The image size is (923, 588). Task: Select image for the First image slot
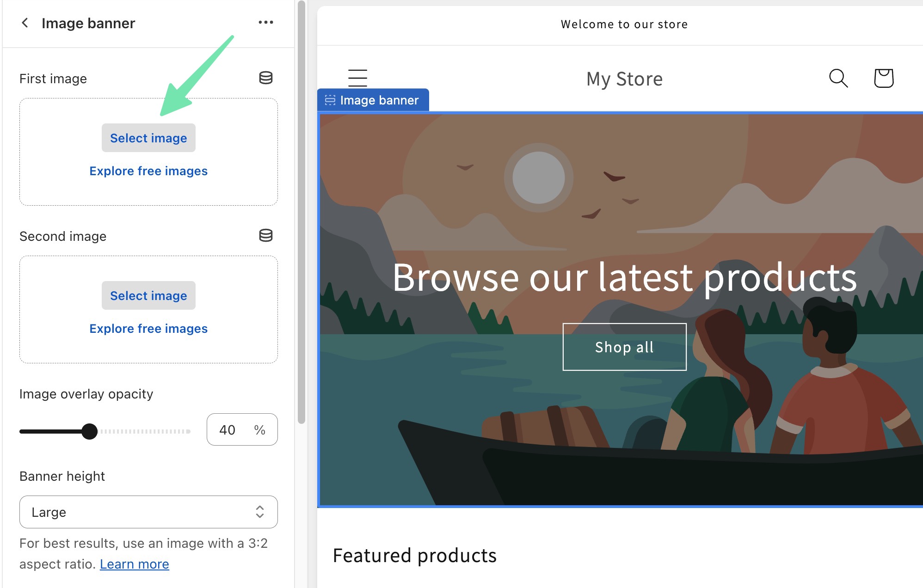[148, 137]
